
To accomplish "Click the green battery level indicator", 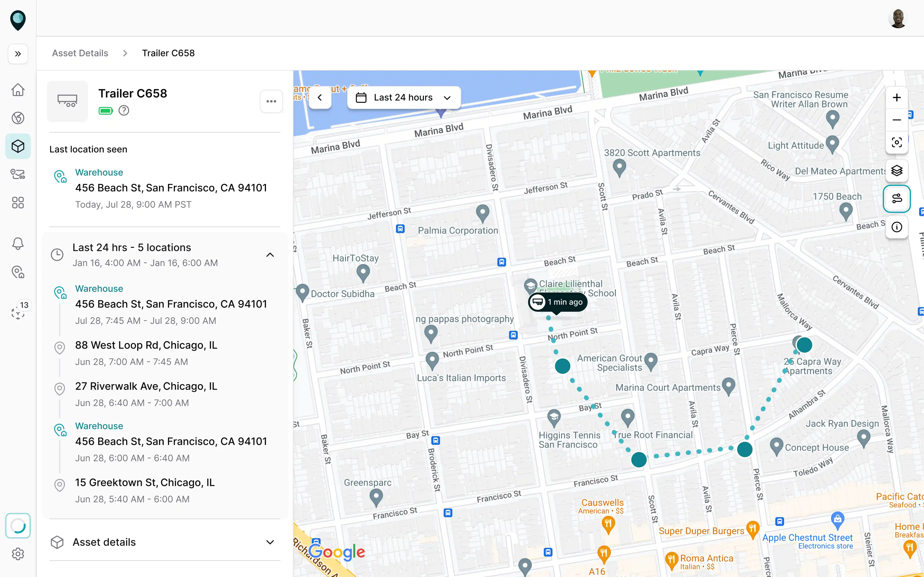I will click(106, 110).
